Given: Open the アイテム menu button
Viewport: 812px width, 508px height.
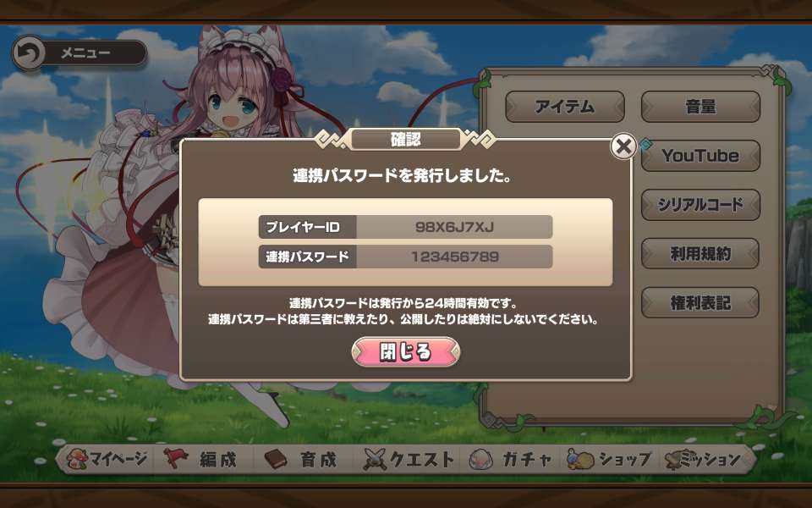Looking at the screenshot, I should pos(565,107).
